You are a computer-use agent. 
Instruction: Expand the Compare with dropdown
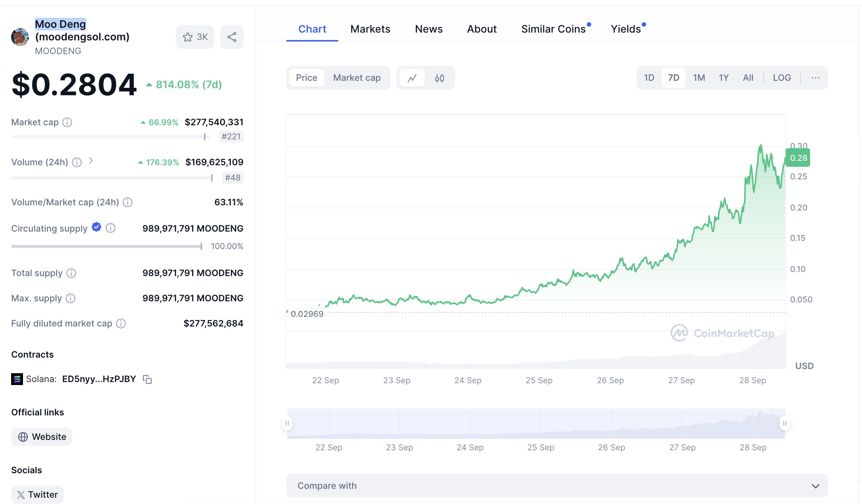pos(557,486)
